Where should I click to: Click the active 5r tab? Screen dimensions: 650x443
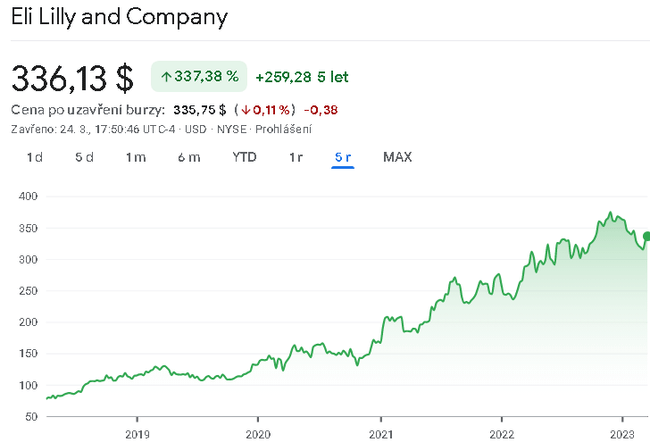tap(343, 157)
